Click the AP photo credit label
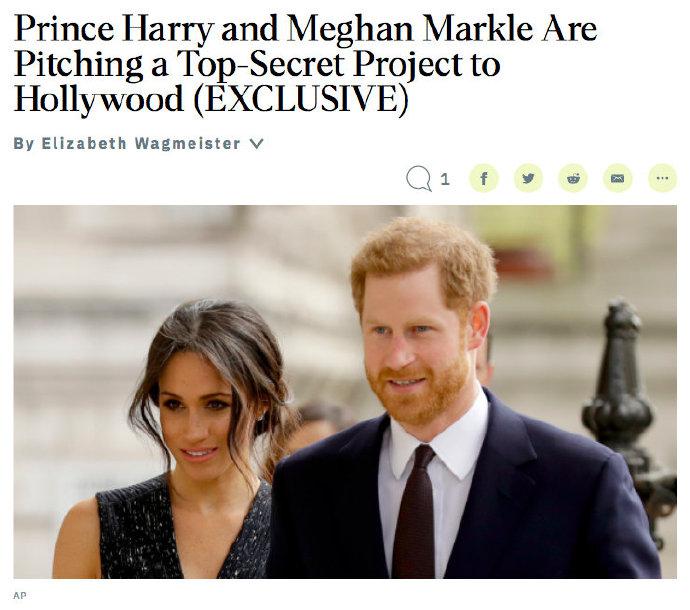This screenshot has height=610, width=690. tap(20, 595)
